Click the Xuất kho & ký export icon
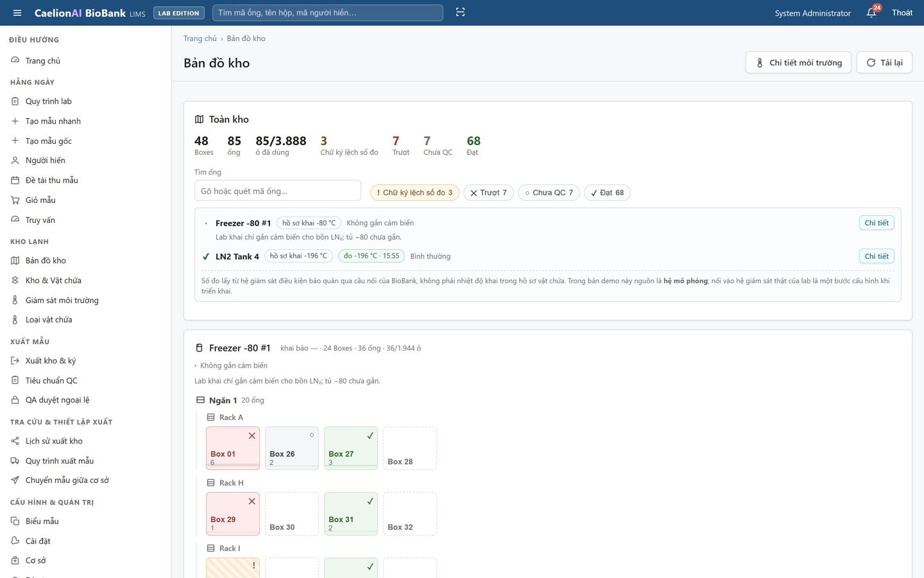The width and height of the screenshot is (924, 578). (15, 360)
